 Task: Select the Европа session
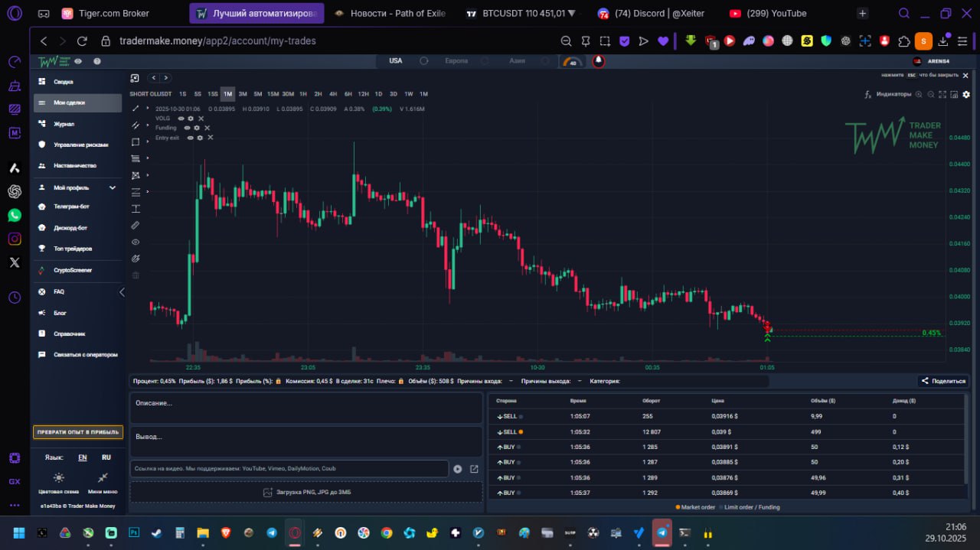[456, 60]
